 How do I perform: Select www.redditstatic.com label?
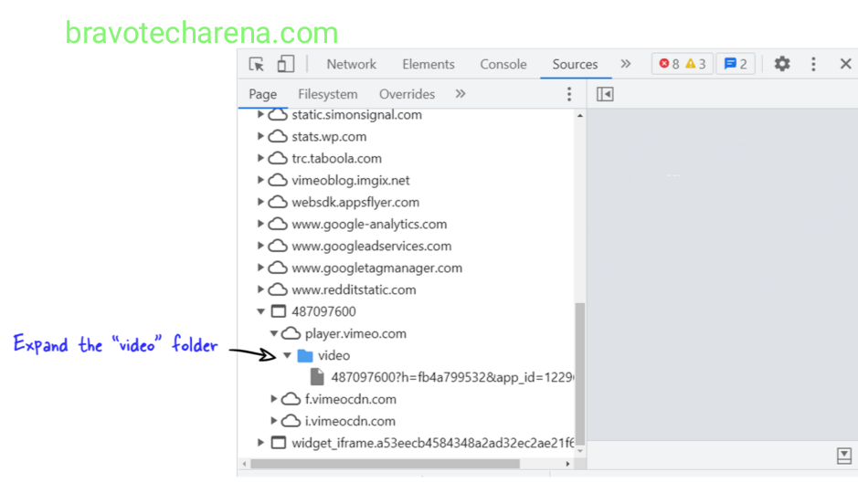(354, 289)
